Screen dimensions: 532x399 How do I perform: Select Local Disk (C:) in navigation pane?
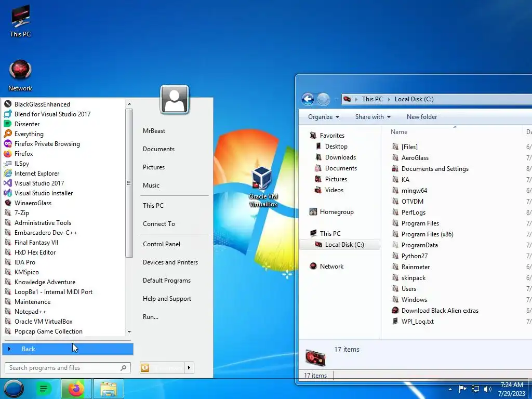[x=340, y=245]
